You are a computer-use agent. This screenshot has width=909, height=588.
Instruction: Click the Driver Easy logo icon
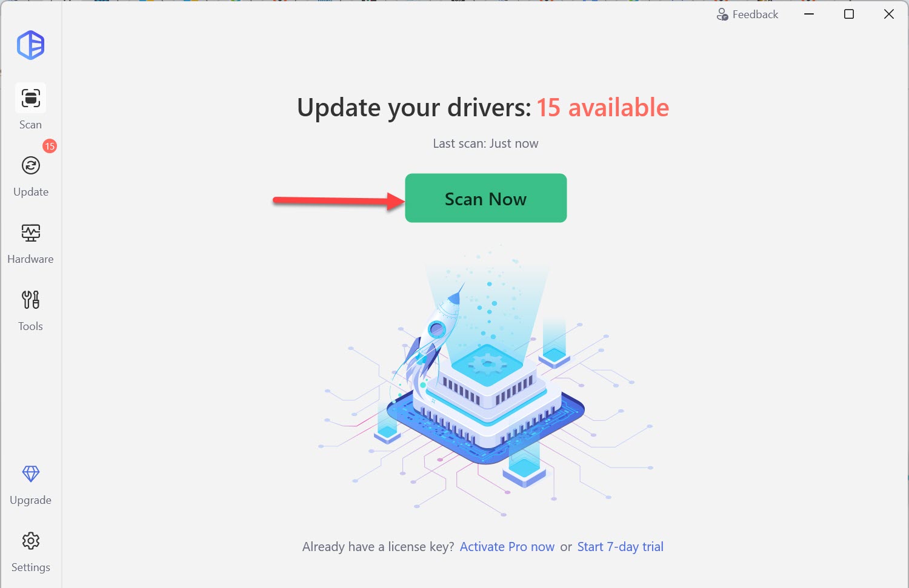[x=31, y=45]
